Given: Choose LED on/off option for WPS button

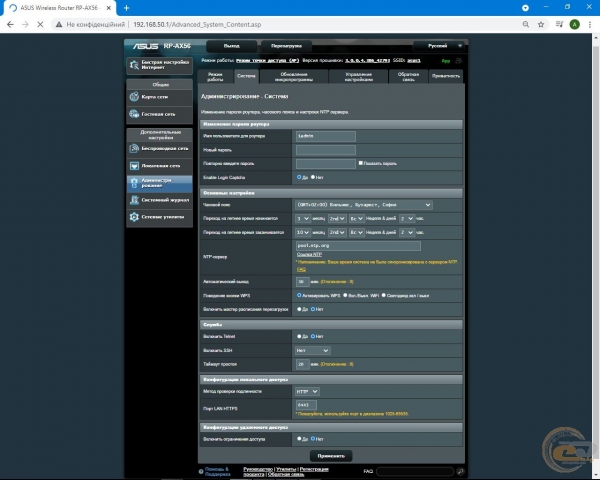Looking at the screenshot, I should [384, 296].
